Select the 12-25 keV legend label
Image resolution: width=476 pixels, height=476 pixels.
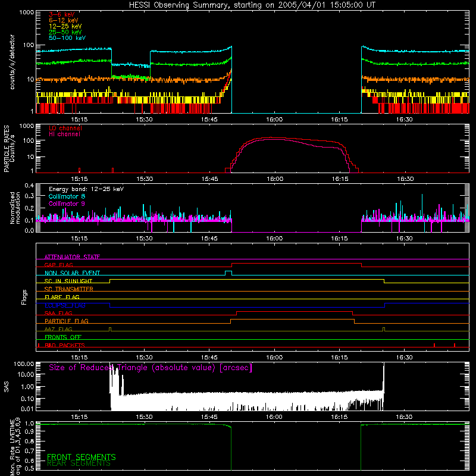[65, 26]
